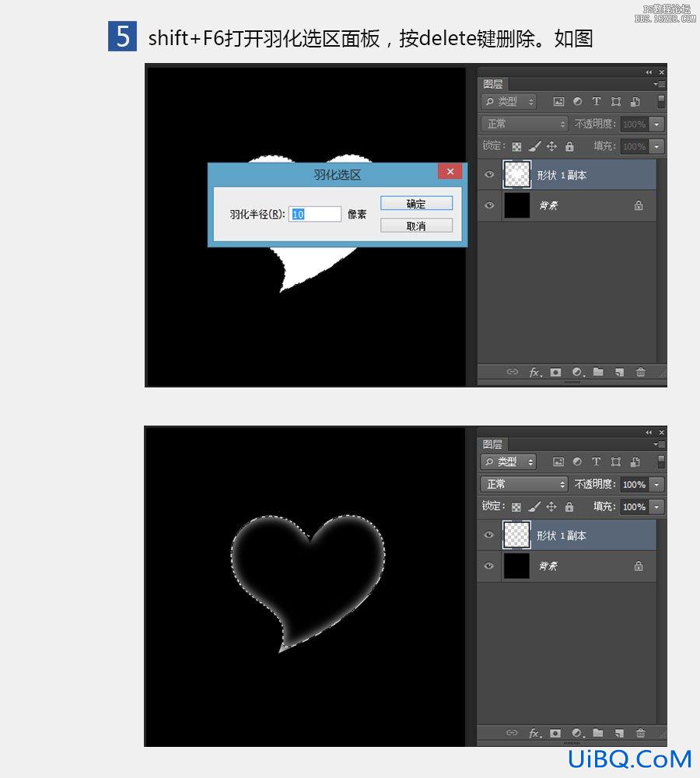Screen dimensions: 700x778
Task: Select 形状 1 副本 layer thumbnail in upper panel
Action: [517, 174]
